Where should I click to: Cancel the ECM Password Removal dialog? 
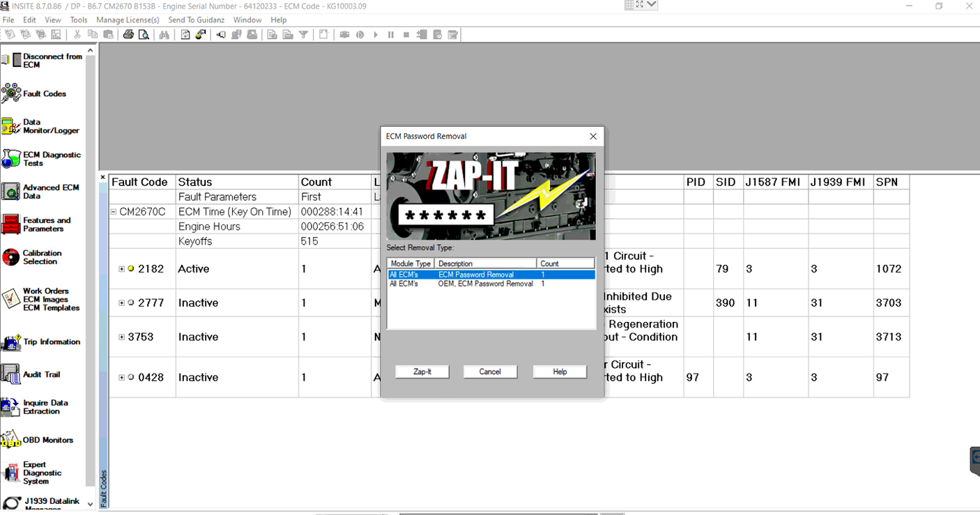pyautogui.click(x=490, y=371)
